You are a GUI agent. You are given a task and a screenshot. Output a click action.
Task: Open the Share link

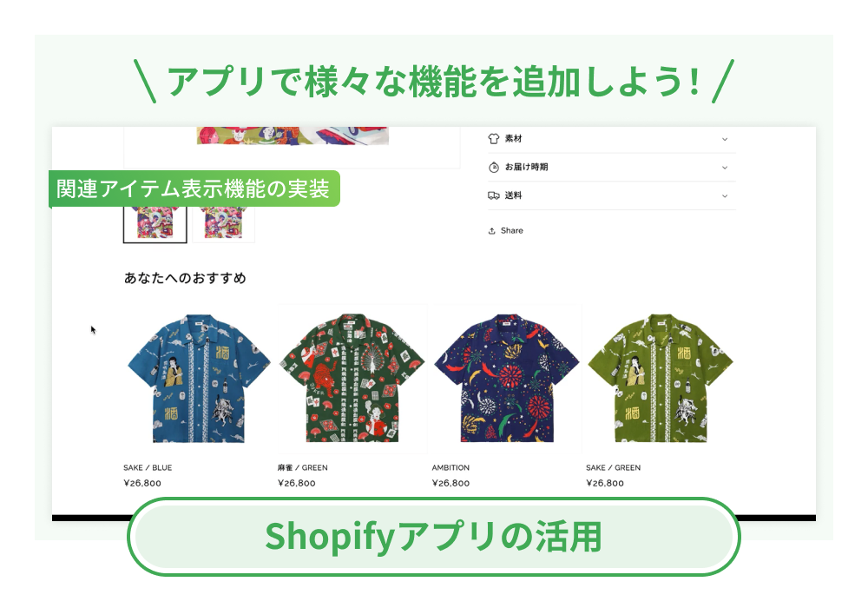[511, 230]
